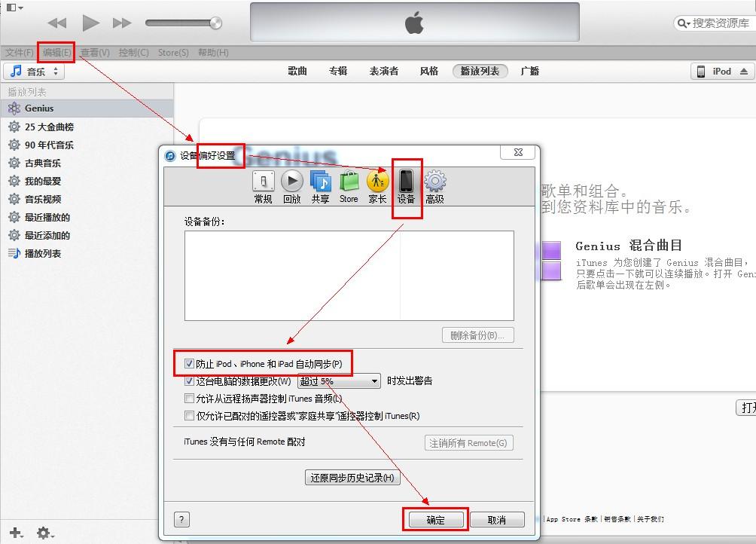Open the 共享 (Sharing) preferences tab

pyautogui.click(x=320, y=187)
